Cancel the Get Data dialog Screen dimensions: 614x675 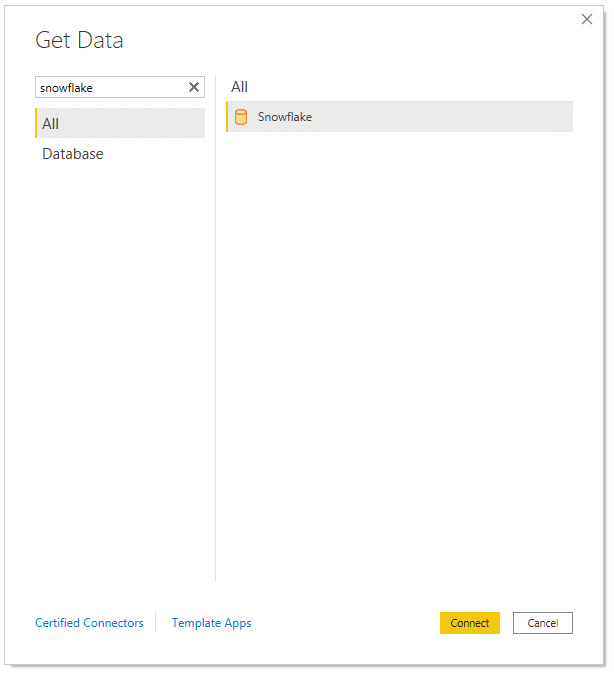pyautogui.click(x=542, y=623)
